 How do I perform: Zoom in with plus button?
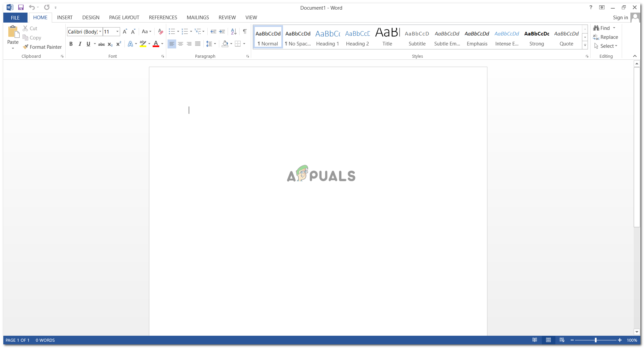tap(619, 340)
